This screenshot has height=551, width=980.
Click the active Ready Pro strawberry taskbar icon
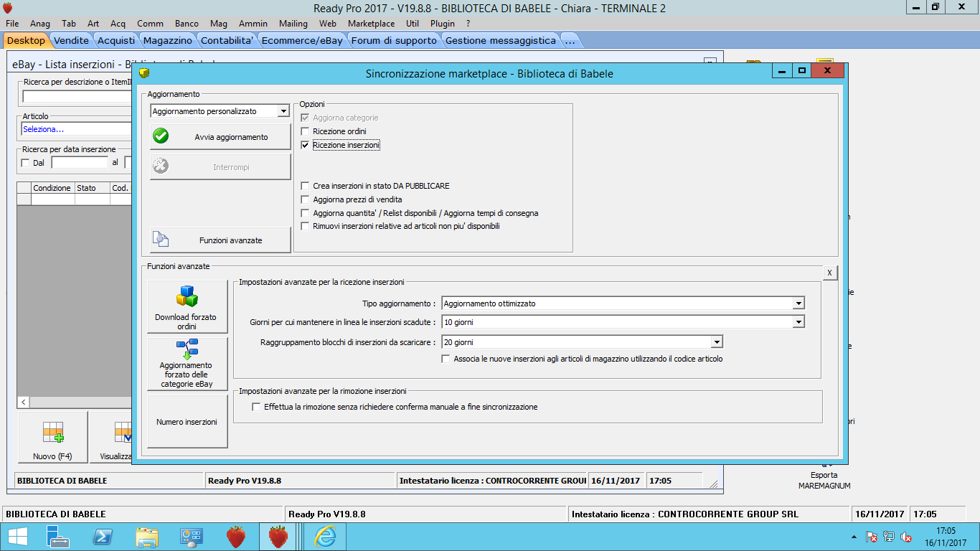[x=278, y=537]
